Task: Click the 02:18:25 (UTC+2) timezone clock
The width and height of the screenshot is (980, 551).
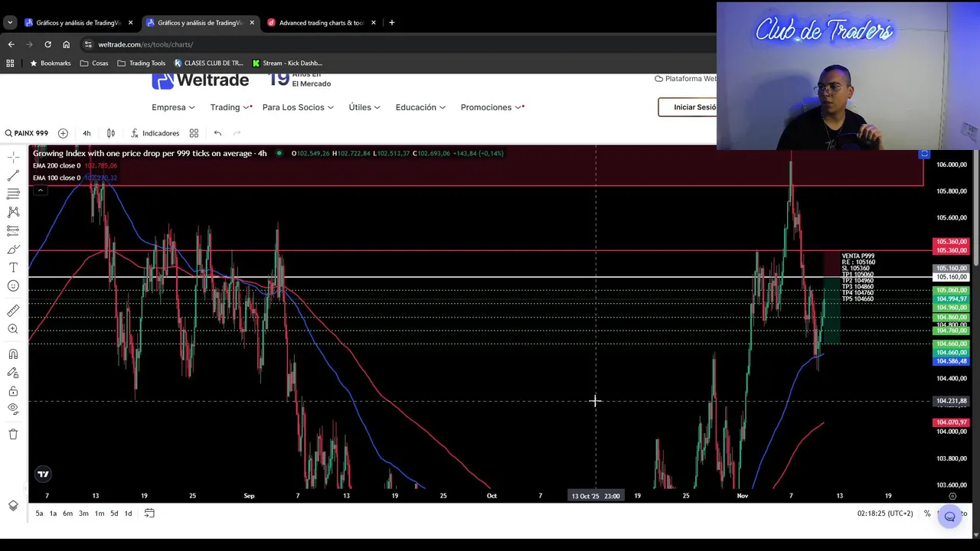Action: click(885, 514)
